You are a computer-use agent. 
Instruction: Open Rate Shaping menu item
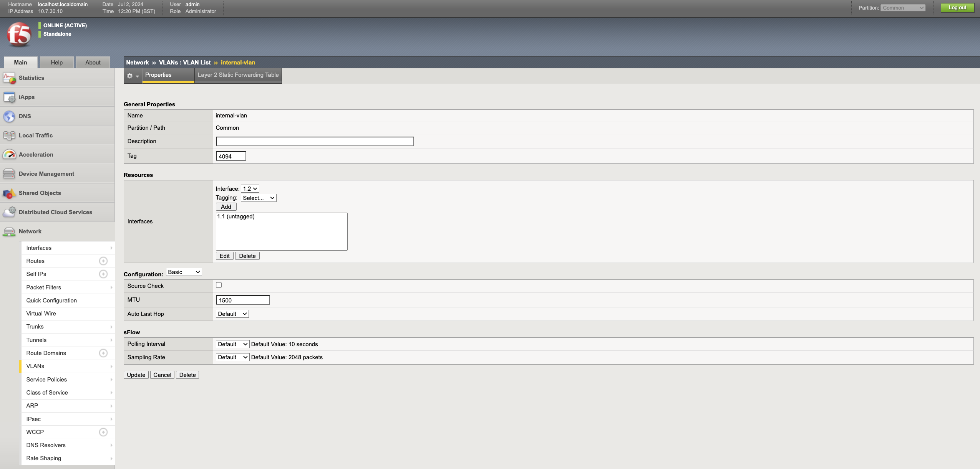tap(68, 458)
